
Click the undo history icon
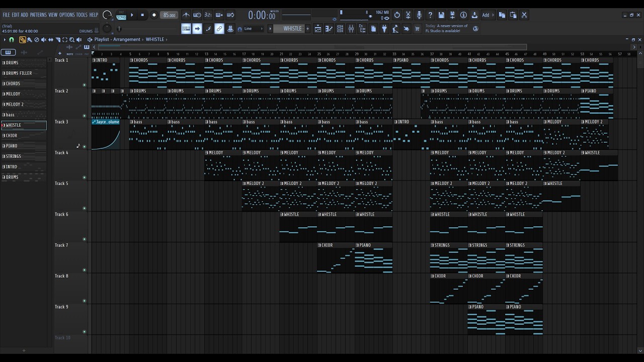pyautogui.click(x=397, y=15)
